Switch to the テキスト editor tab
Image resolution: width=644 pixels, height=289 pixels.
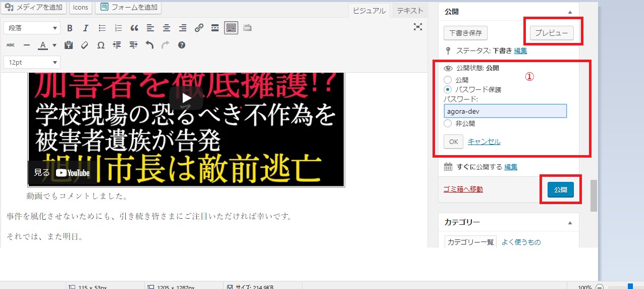coord(410,11)
